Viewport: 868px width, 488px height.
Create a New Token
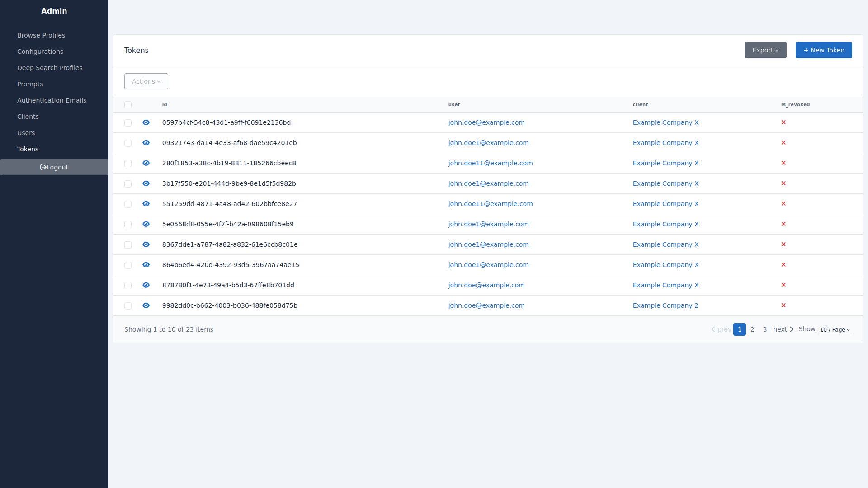(x=823, y=50)
